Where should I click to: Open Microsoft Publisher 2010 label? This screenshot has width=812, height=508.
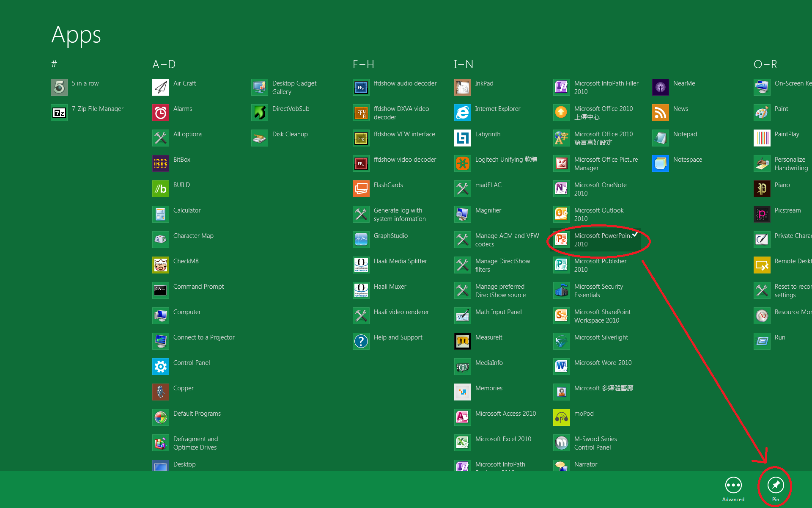click(x=600, y=265)
